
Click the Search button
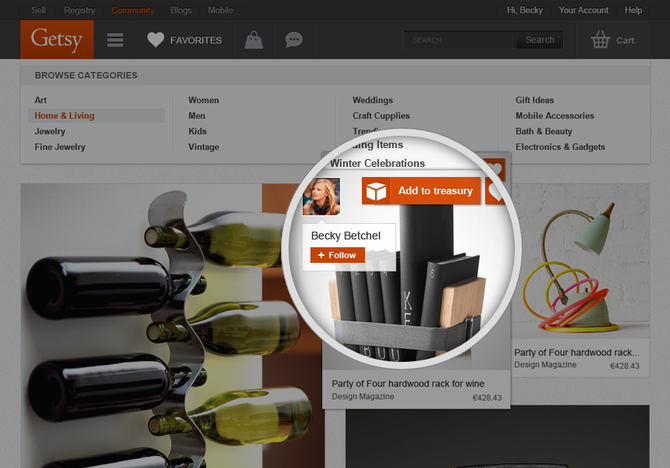(x=540, y=40)
